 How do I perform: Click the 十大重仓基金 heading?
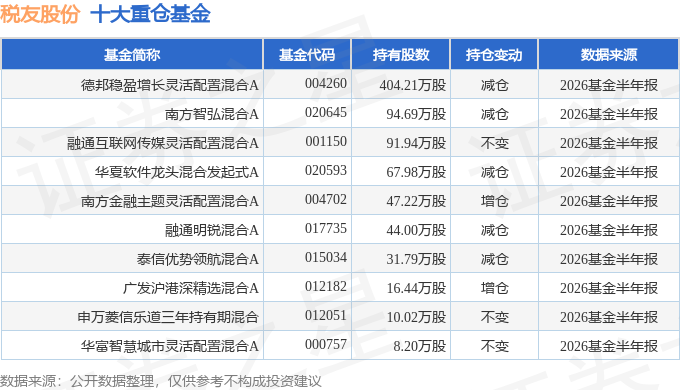point(150,14)
